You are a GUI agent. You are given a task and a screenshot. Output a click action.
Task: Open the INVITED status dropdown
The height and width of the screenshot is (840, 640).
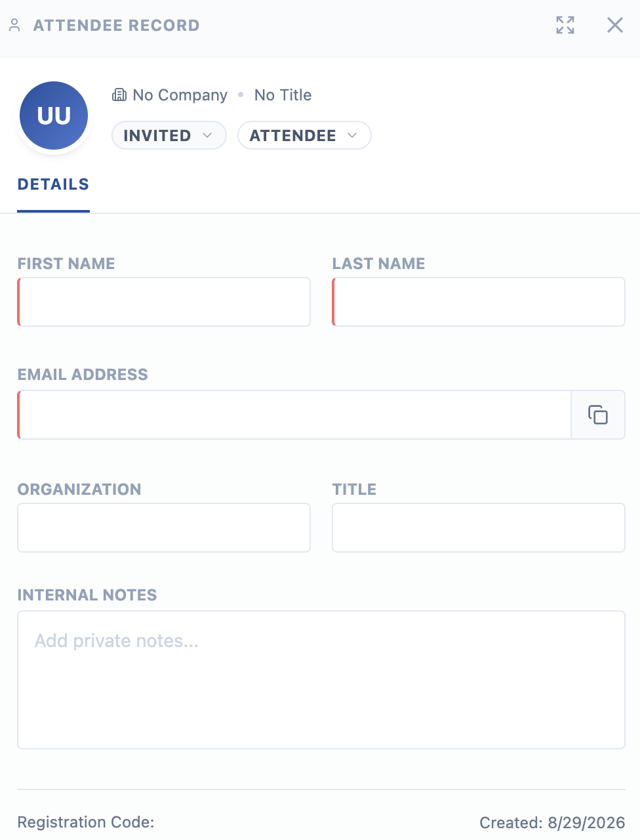[x=169, y=135]
